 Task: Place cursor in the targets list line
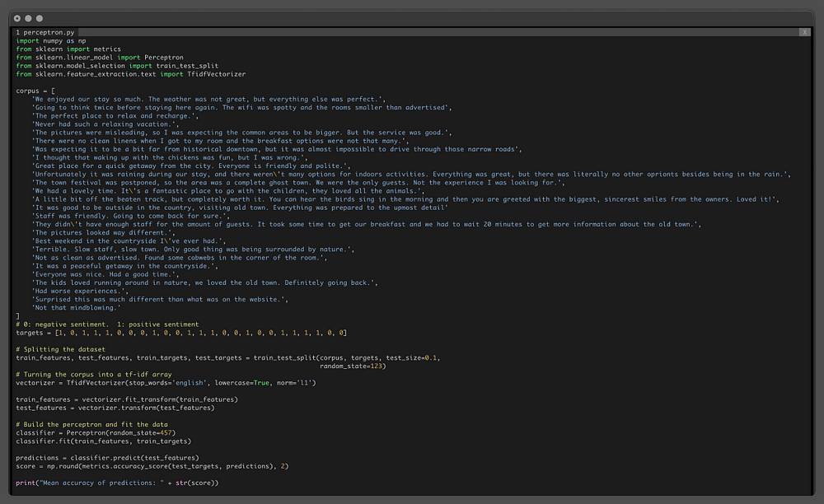(181, 333)
